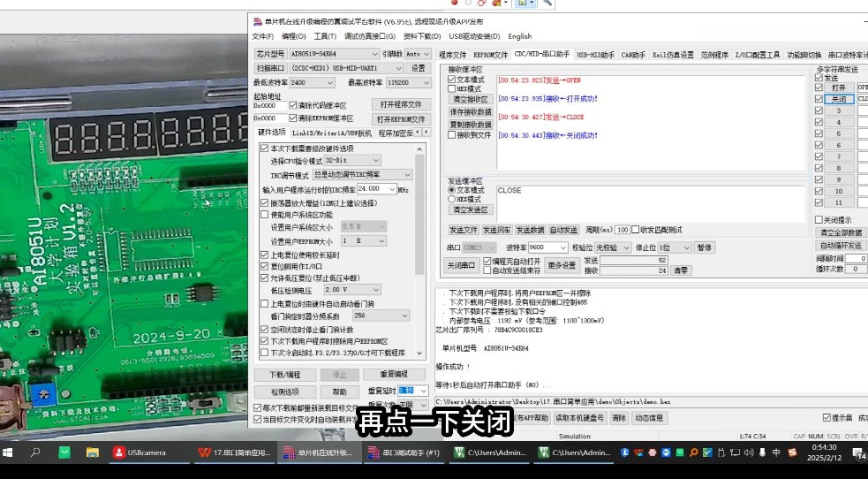Click green chat icon on taskbar
The width and height of the screenshot is (868, 479).
pyautogui.click(x=64, y=452)
